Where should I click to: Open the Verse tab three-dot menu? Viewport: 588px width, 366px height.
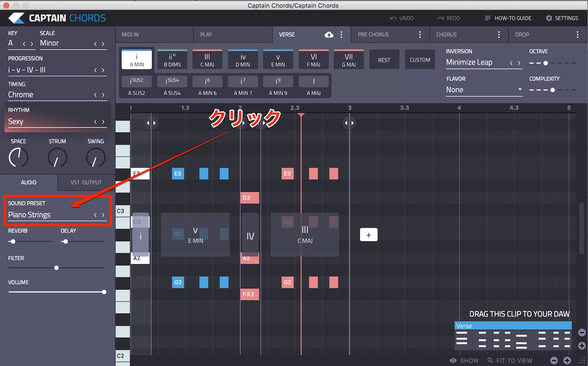[341, 35]
